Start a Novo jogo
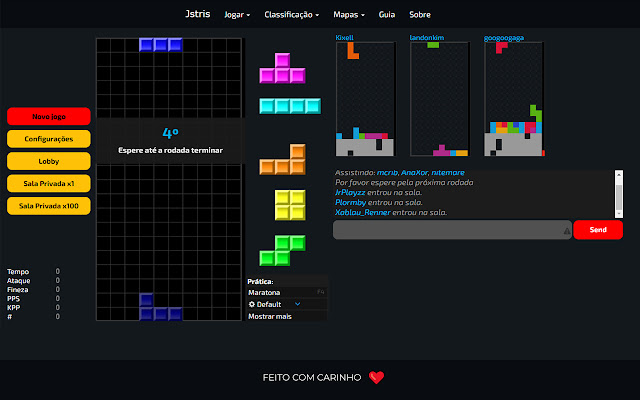This screenshot has width=640, height=400. click(49, 116)
